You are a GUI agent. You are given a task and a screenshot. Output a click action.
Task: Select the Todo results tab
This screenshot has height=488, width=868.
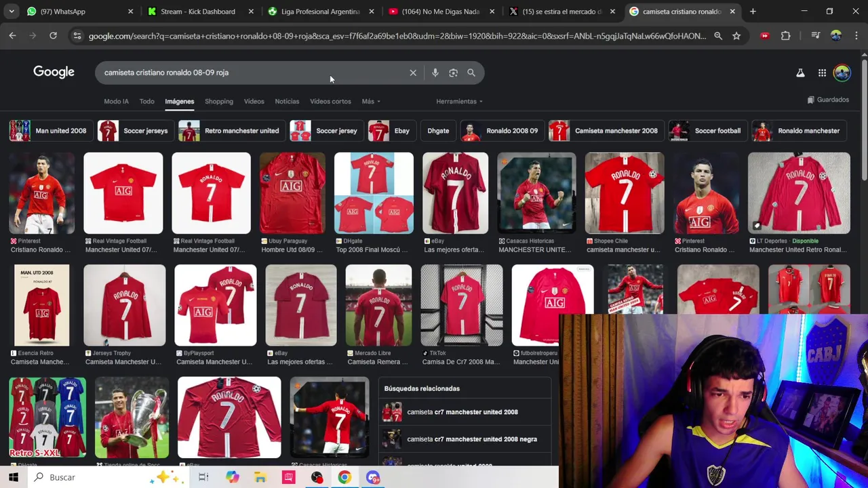click(146, 102)
